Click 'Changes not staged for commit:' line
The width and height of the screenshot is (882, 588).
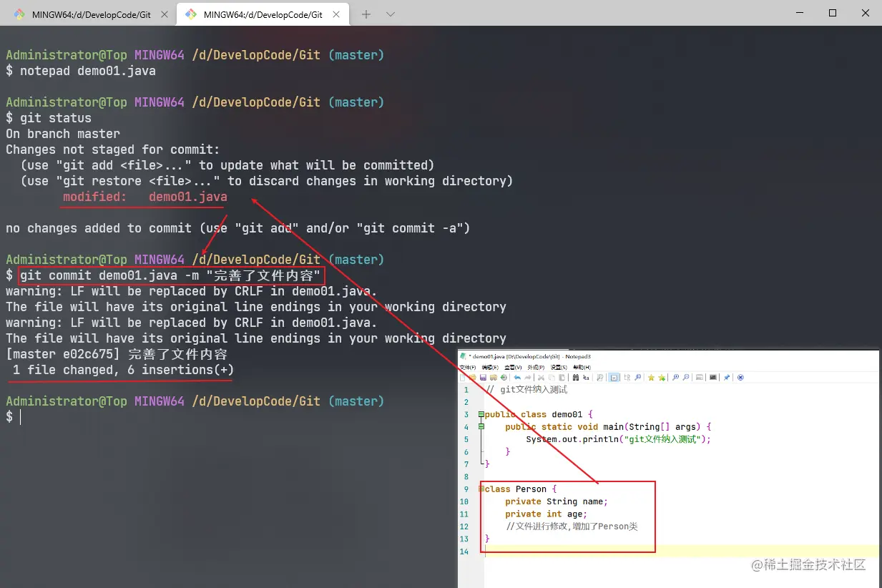click(x=113, y=150)
